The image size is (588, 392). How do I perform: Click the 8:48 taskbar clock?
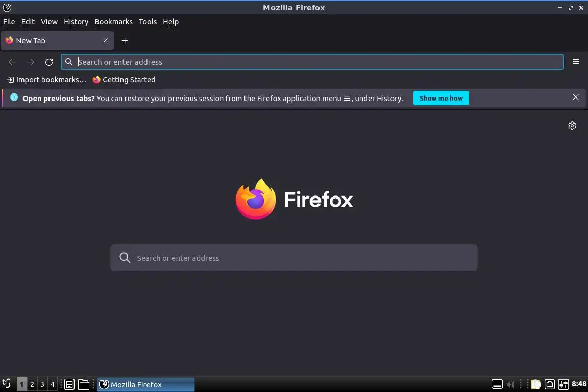[x=579, y=384]
